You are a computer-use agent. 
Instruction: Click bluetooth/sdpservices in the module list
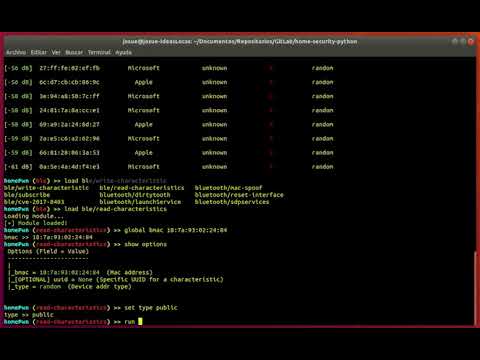point(232,202)
